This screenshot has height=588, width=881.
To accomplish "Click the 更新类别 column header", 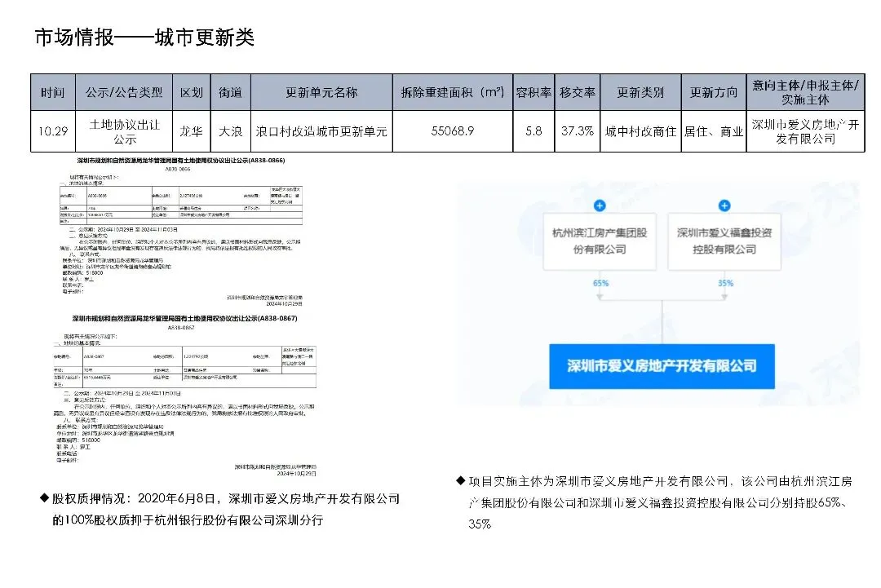I will click(640, 92).
